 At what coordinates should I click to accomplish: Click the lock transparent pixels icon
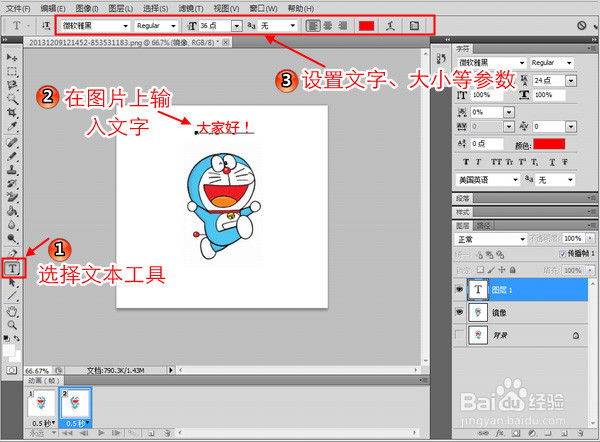click(x=481, y=270)
